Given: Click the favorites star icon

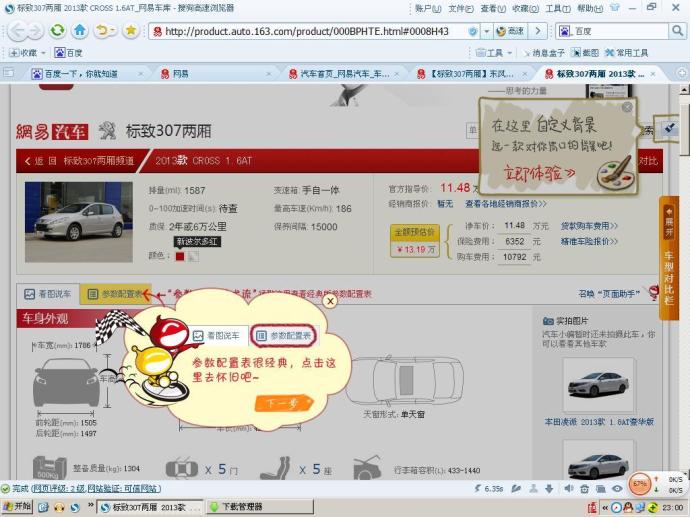Looking at the screenshot, I should (131, 30).
